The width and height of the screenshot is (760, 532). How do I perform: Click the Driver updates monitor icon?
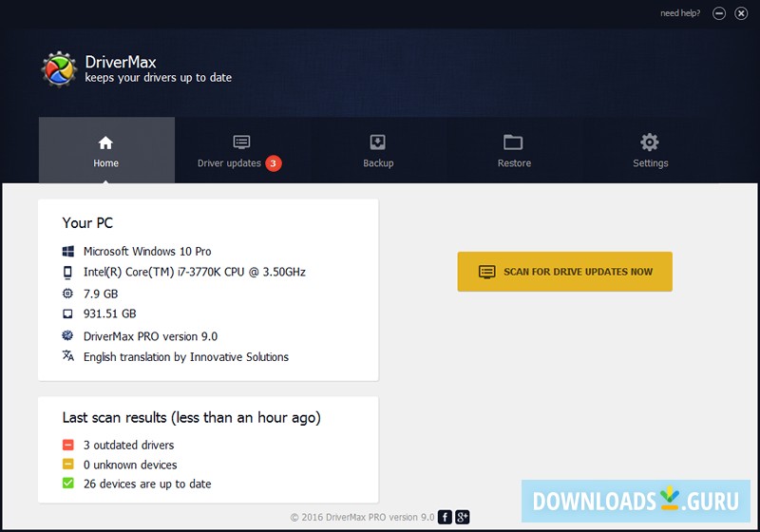241,142
